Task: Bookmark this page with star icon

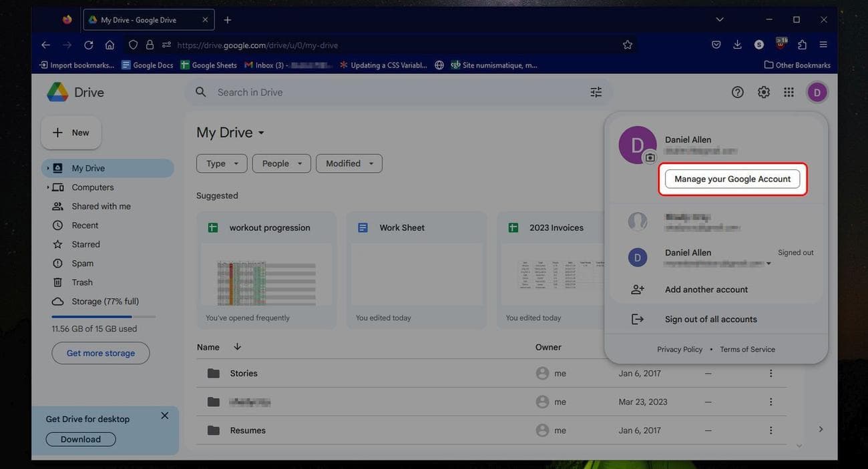Action: tap(627, 45)
